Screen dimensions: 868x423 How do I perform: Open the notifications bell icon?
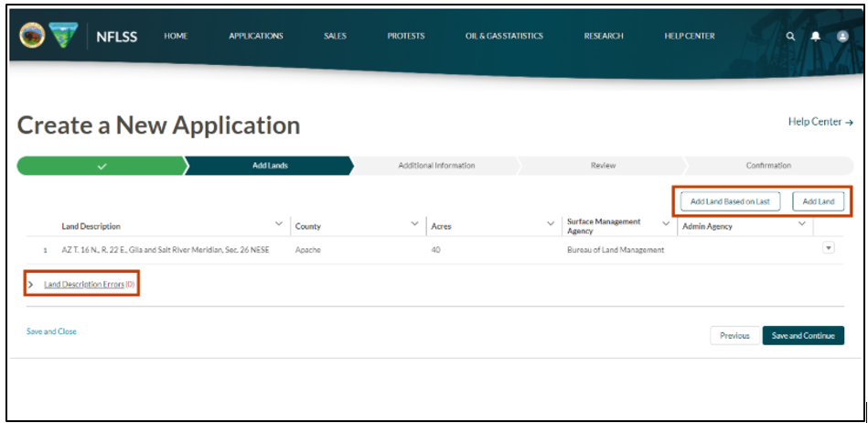(x=816, y=36)
